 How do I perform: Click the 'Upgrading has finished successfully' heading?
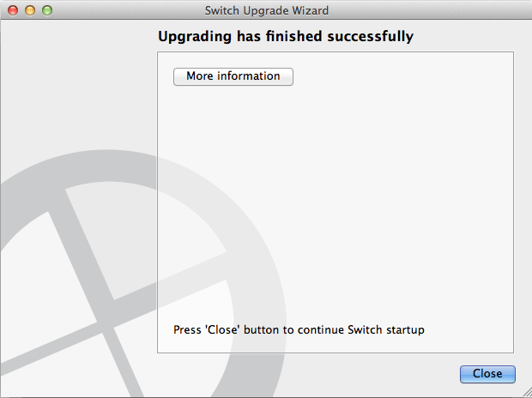click(x=286, y=36)
